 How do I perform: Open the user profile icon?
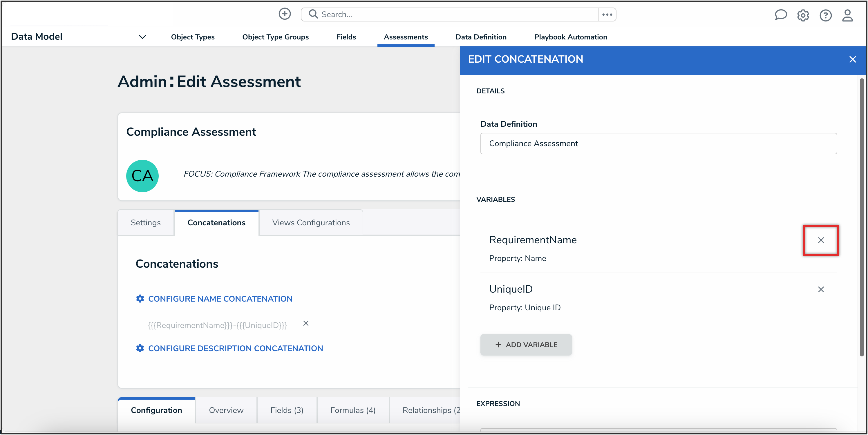[847, 15]
